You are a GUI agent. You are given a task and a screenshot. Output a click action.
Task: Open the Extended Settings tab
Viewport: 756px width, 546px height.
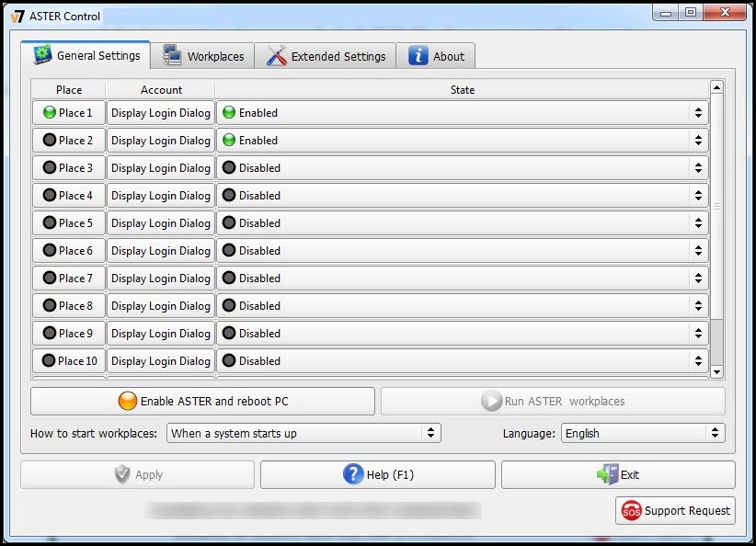click(x=326, y=56)
